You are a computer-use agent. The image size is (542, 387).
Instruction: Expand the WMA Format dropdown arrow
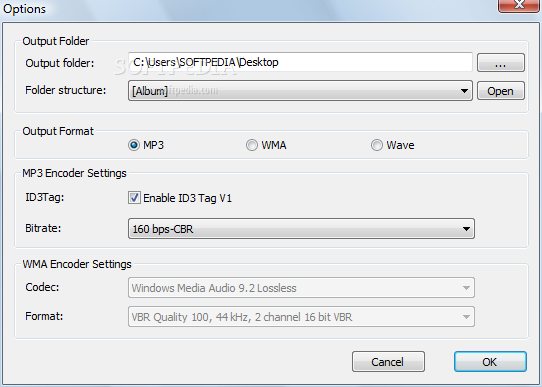tap(466, 317)
